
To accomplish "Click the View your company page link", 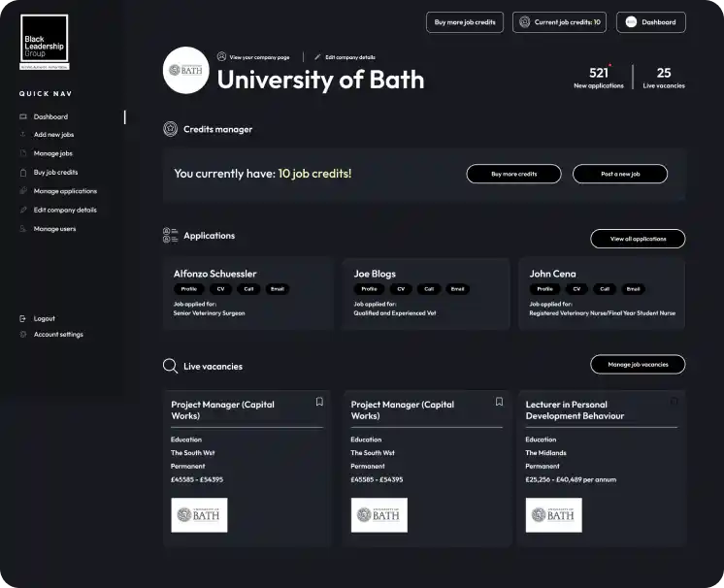I will click(x=259, y=57).
